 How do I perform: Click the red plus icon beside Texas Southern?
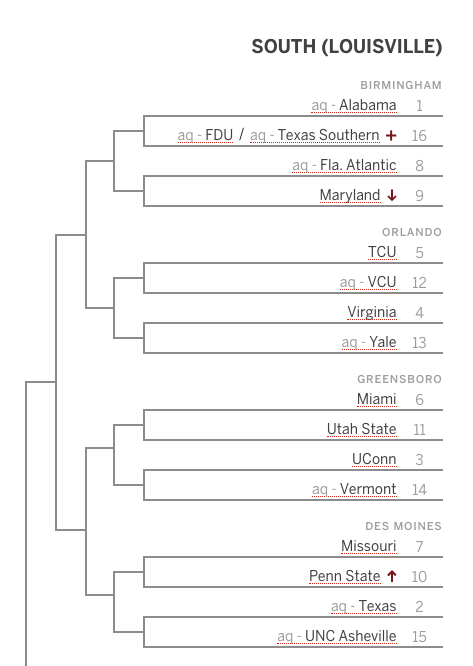click(391, 135)
